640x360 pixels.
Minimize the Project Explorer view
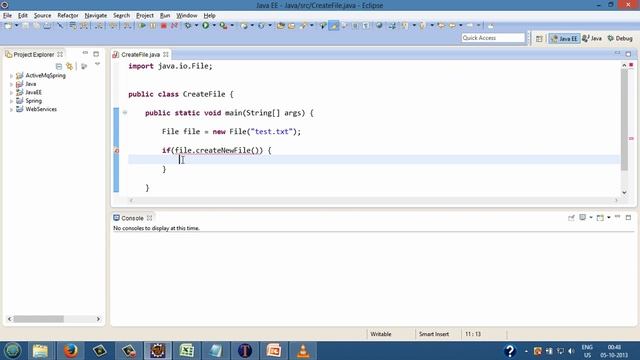tap(85, 53)
